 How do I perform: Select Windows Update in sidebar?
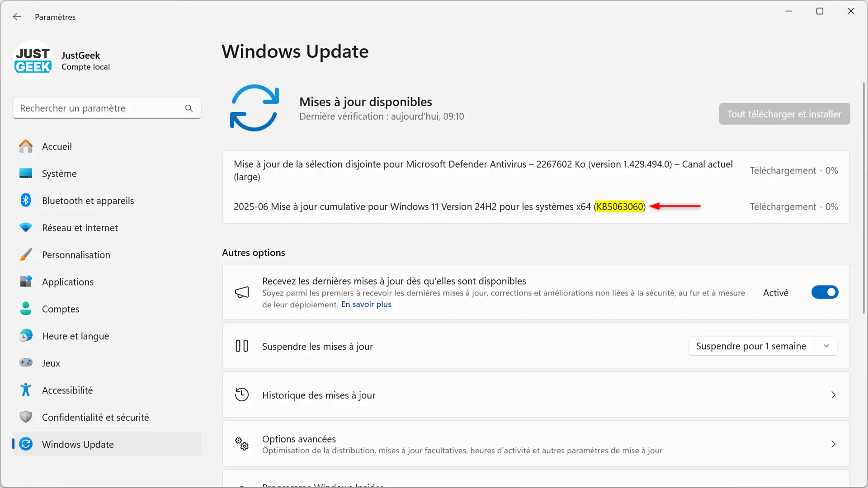click(x=107, y=444)
